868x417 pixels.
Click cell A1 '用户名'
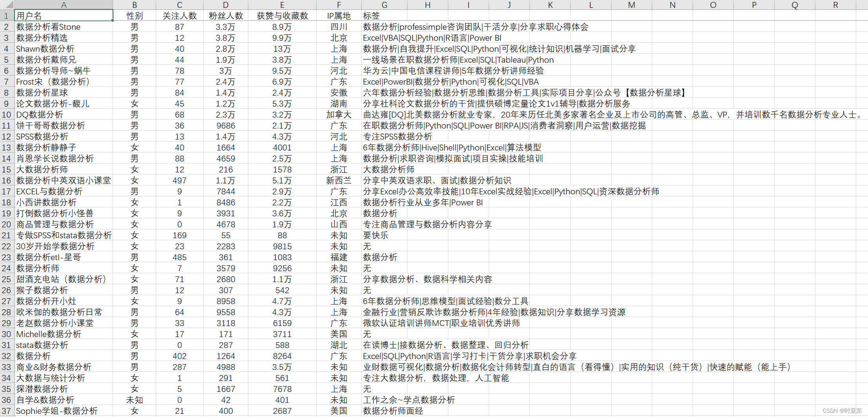coord(64,16)
